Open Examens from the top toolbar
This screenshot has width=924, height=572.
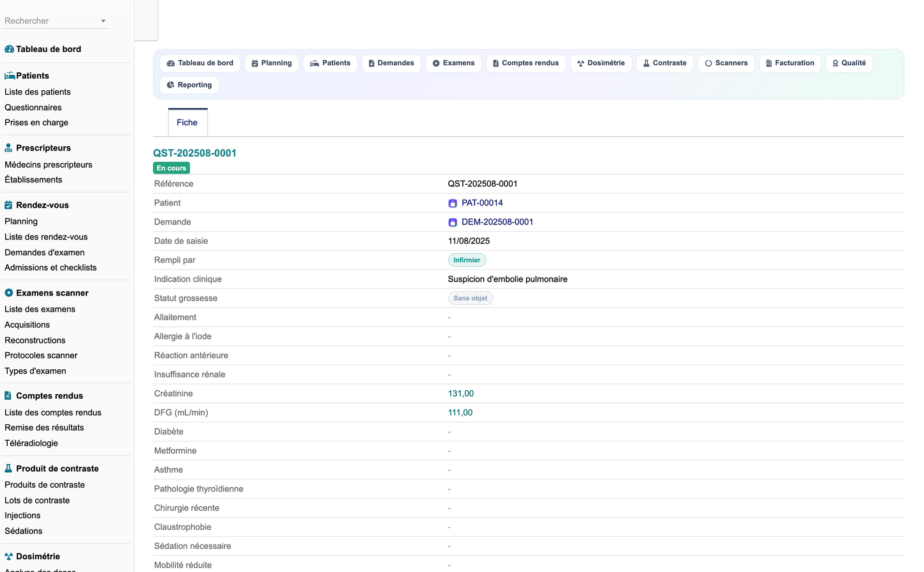point(453,63)
